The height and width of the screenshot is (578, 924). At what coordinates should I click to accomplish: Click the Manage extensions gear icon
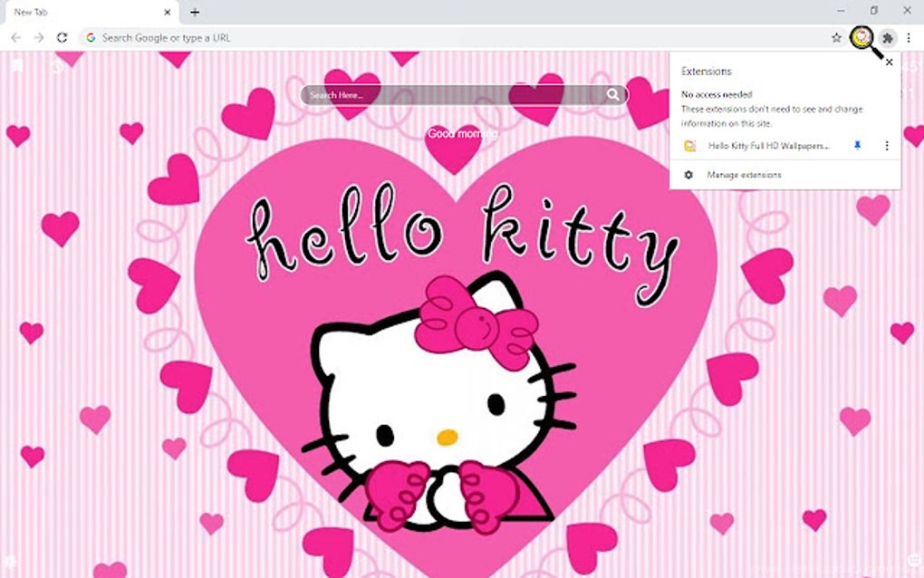(x=688, y=175)
